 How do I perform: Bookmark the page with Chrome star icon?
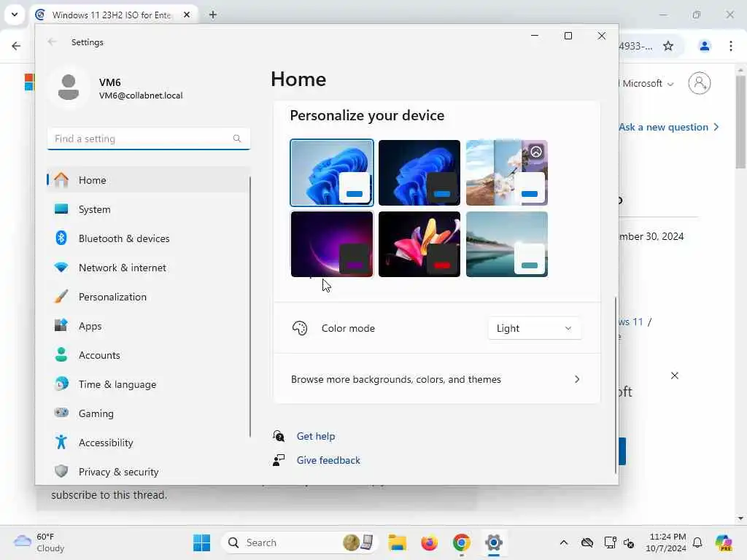668,46
